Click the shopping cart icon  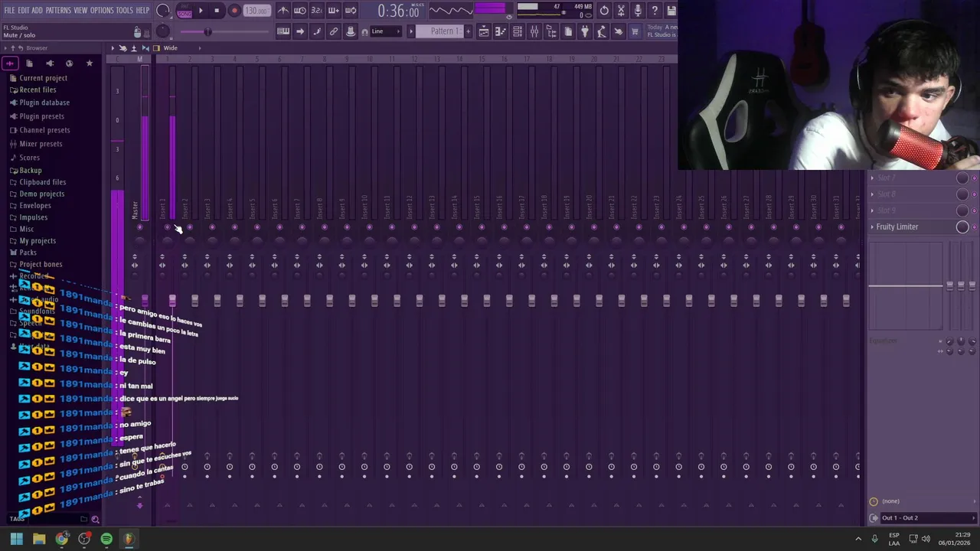tap(635, 31)
